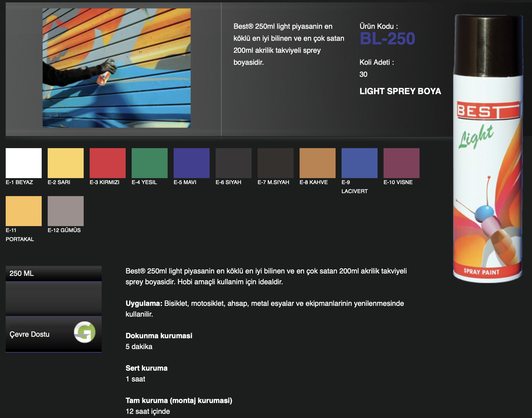Click the LIGHT SPREY BOYA heading
Image resolution: width=532 pixels, height=418 pixels.
pyautogui.click(x=400, y=91)
